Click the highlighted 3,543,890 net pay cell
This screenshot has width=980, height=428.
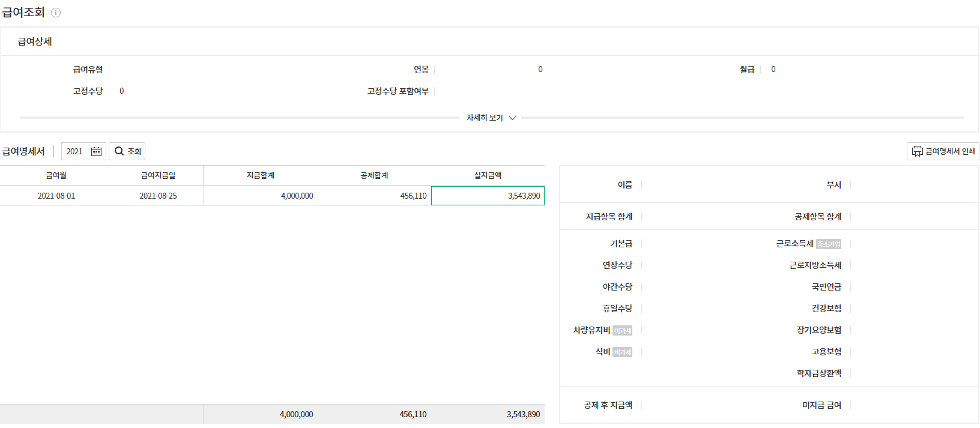(488, 196)
